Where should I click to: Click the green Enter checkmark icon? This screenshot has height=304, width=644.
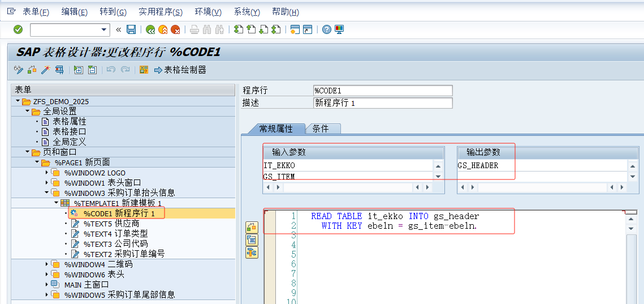tap(18, 29)
